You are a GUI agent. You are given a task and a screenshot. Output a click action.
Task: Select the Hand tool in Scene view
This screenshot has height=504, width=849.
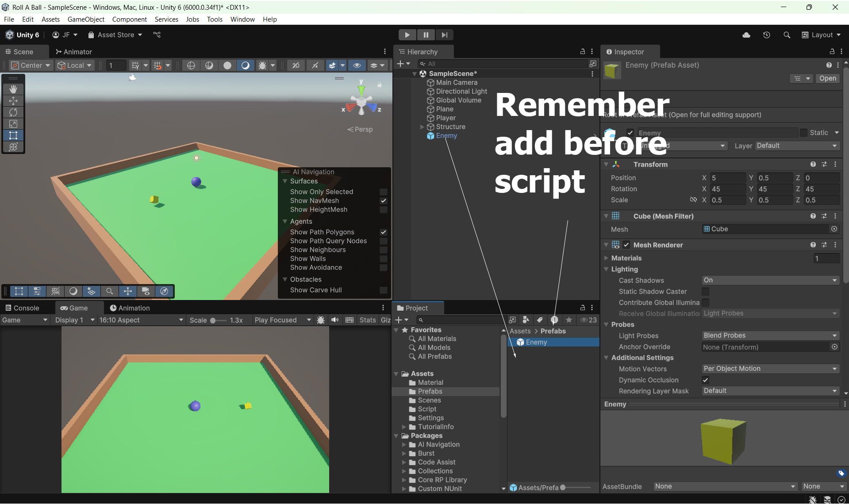tap(13, 89)
